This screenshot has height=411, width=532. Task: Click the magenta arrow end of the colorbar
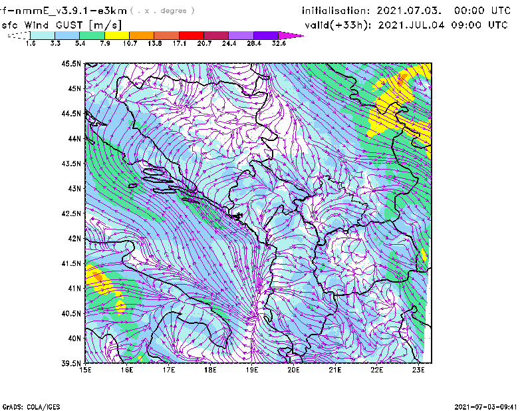click(291, 35)
